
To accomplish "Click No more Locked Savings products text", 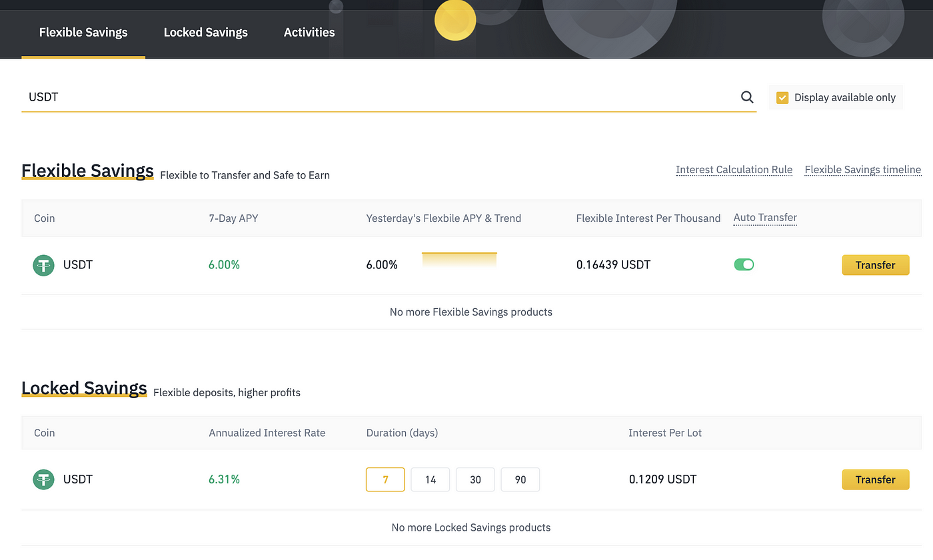I will [x=471, y=527].
